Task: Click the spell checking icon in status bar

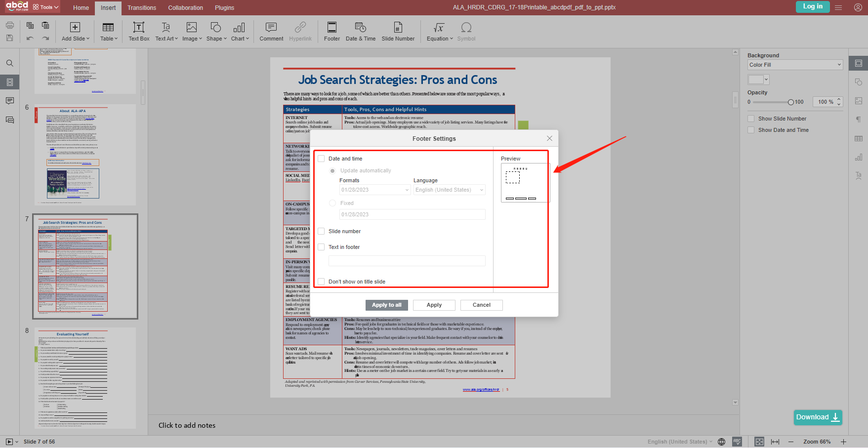Action: point(737,442)
